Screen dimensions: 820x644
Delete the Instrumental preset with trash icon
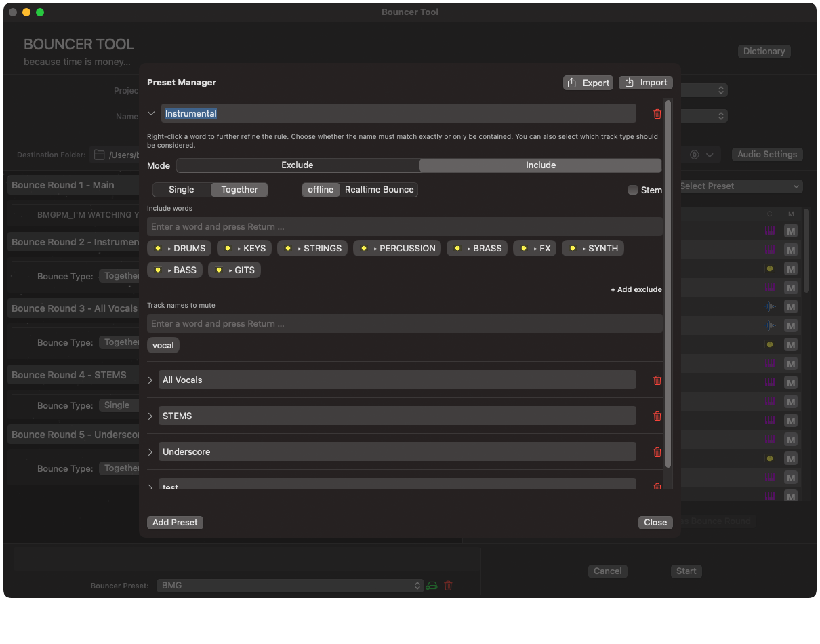pyautogui.click(x=657, y=114)
